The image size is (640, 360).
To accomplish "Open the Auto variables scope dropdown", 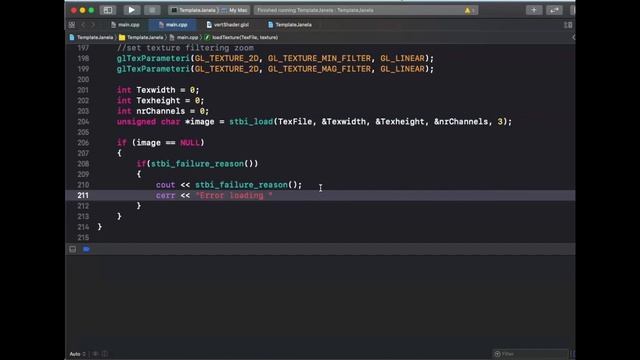I will (x=78, y=354).
